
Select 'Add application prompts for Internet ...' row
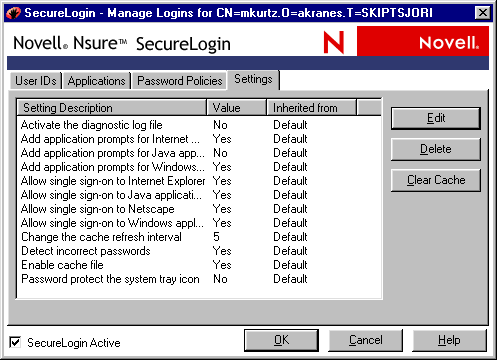click(x=199, y=139)
